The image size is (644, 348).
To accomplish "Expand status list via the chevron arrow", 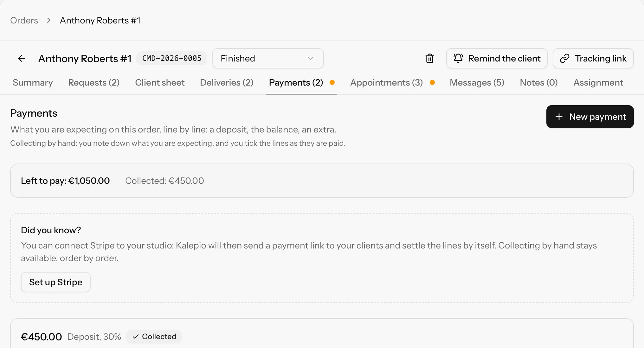I will pos(311,58).
